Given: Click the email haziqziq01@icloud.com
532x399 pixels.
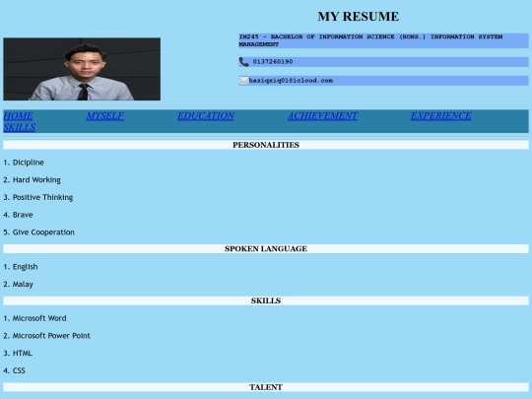Looking at the screenshot, I should pyautogui.click(x=291, y=81).
